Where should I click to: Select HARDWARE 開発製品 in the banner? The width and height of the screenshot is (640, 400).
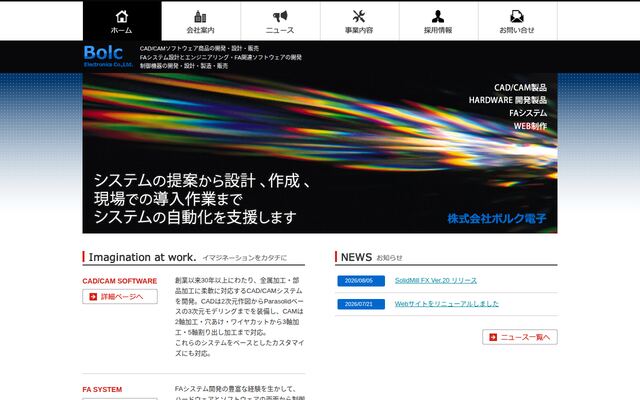(x=508, y=100)
